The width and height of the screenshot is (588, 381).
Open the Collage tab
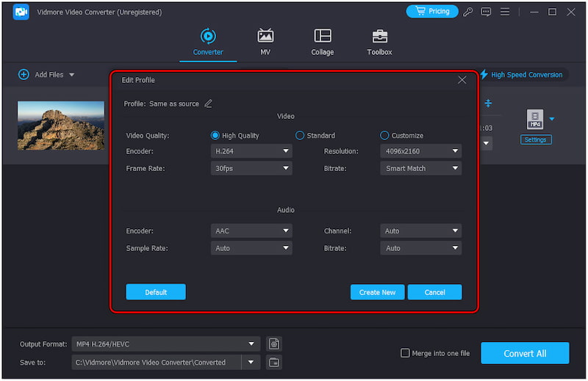point(322,42)
